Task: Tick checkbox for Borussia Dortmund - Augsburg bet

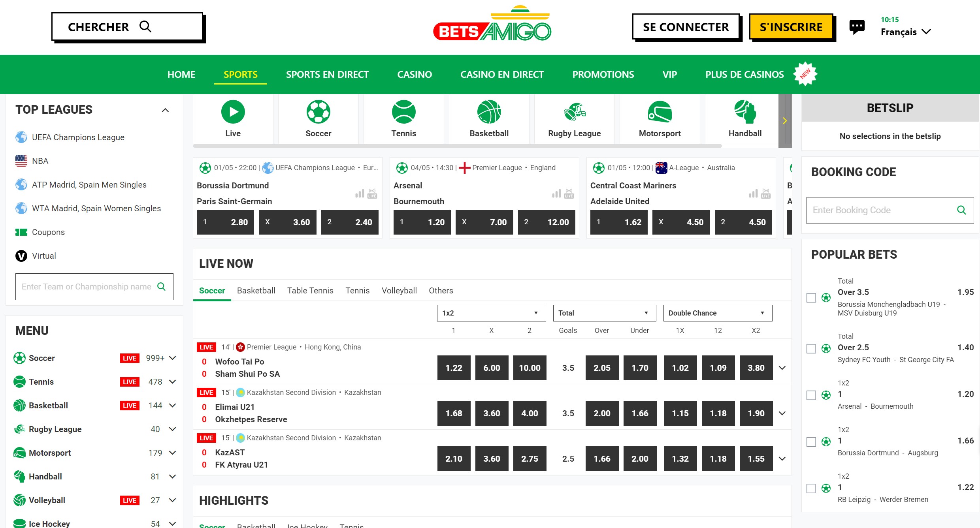Action: [x=811, y=442]
